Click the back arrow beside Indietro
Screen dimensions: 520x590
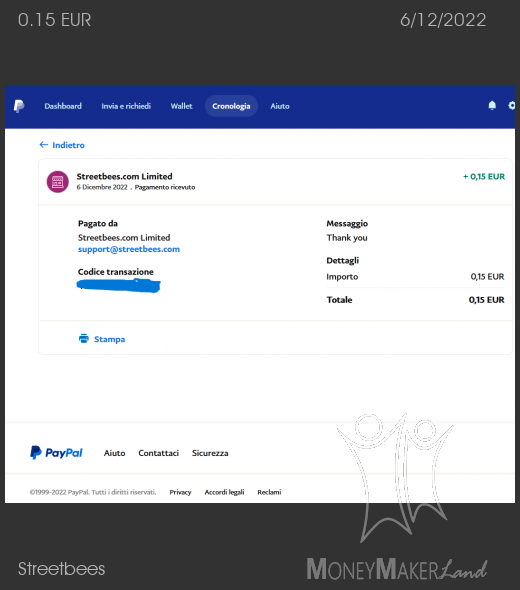[44, 144]
